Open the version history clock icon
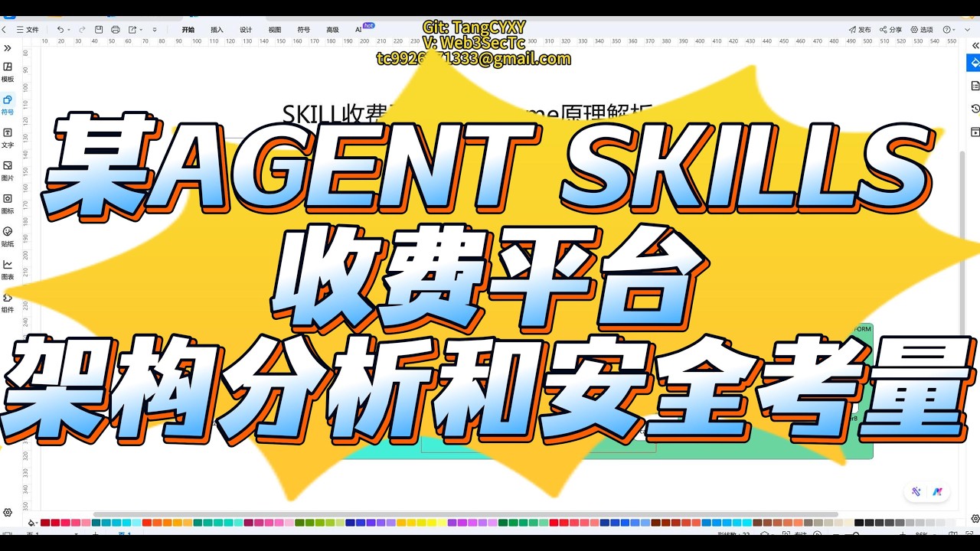 coord(975,109)
